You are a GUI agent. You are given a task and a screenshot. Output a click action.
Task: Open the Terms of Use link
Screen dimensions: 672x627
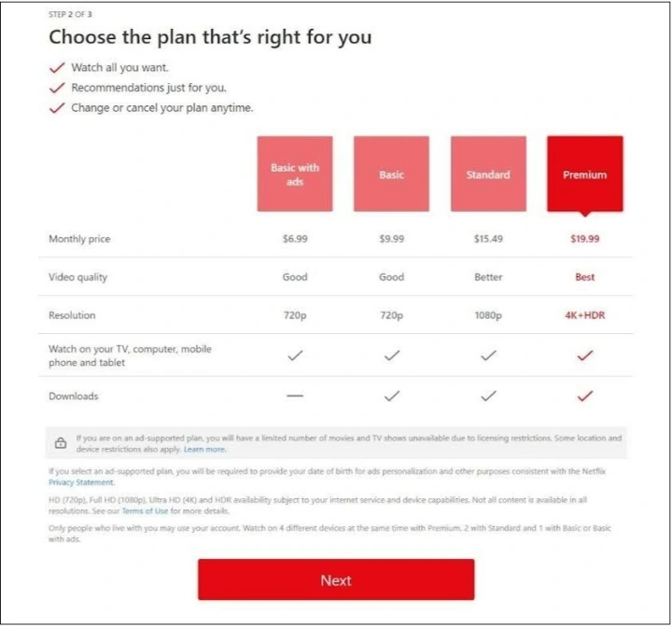pos(142,511)
